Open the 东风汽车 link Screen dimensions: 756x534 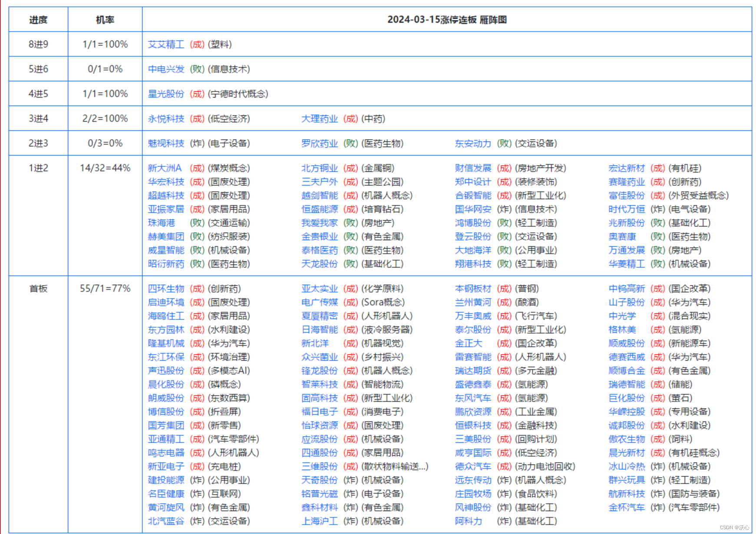click(x=473, y=398)
